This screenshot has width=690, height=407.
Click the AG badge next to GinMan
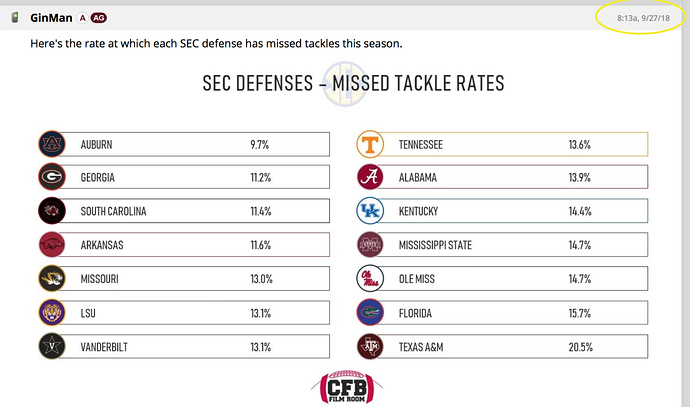pos(99,18)
